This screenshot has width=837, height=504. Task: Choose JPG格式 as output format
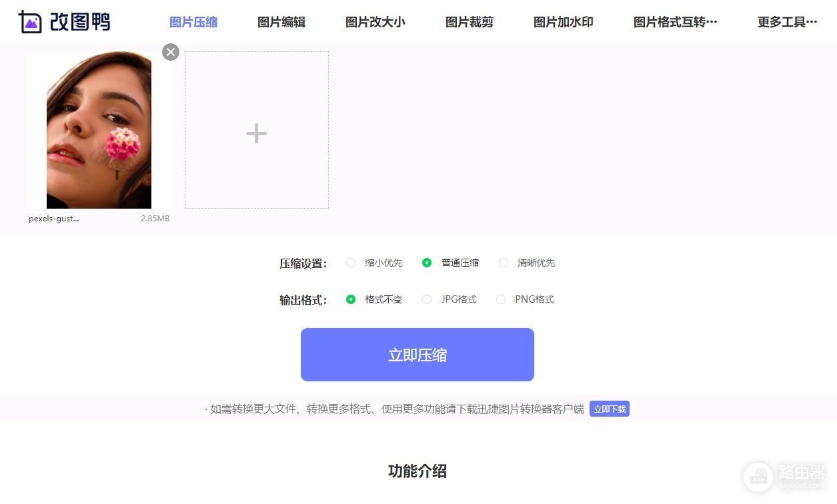(427, 299)
